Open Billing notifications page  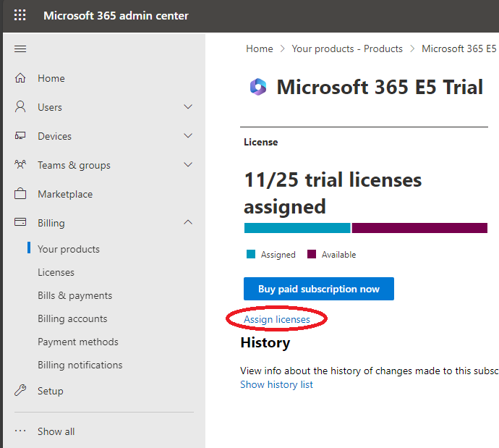80,365
